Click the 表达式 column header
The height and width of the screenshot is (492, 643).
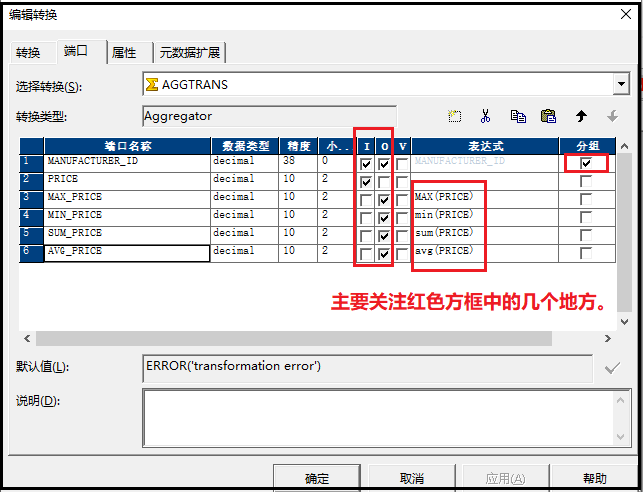pos(485,146)
